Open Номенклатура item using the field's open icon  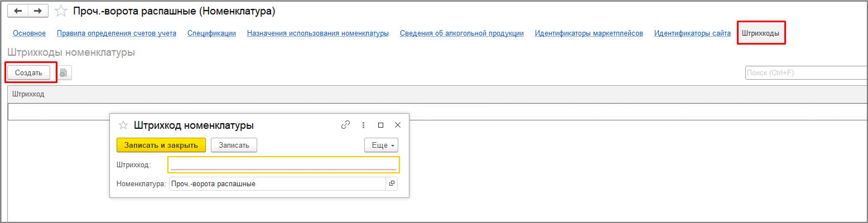(x=392, y=183)
